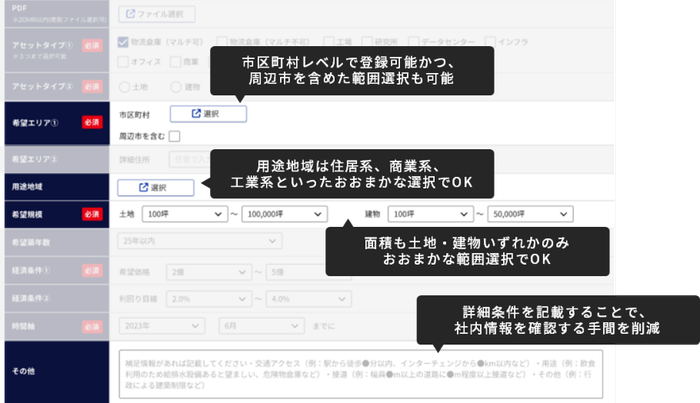700x403 pixels.
Task: Open the 市区町村 選択 button
Action: [208, 114]
